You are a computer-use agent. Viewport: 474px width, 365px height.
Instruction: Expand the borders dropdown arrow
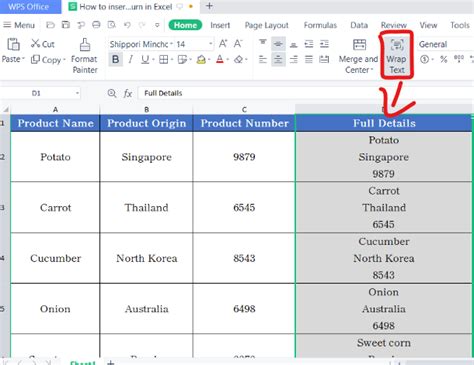point(172,60)
